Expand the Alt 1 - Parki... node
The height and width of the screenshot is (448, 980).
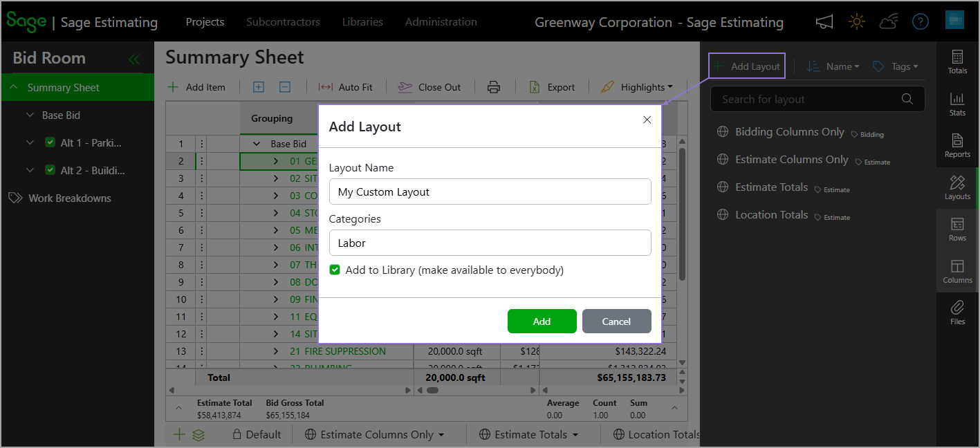[30, 142]
